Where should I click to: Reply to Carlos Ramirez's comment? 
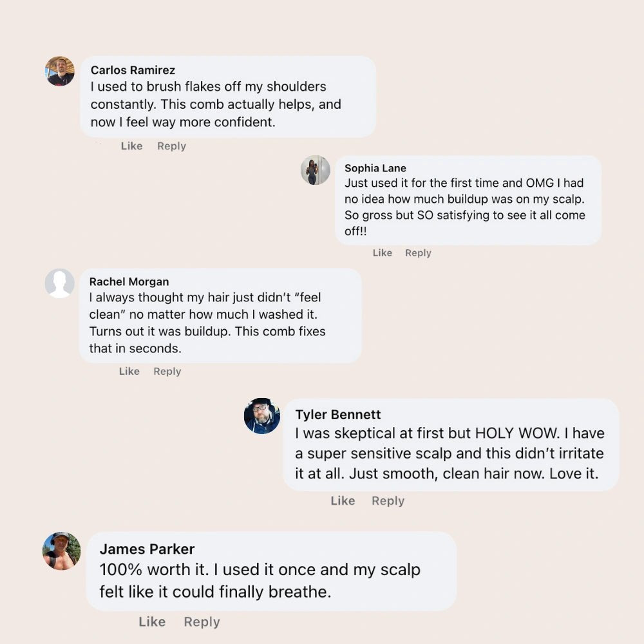(171, 146)
